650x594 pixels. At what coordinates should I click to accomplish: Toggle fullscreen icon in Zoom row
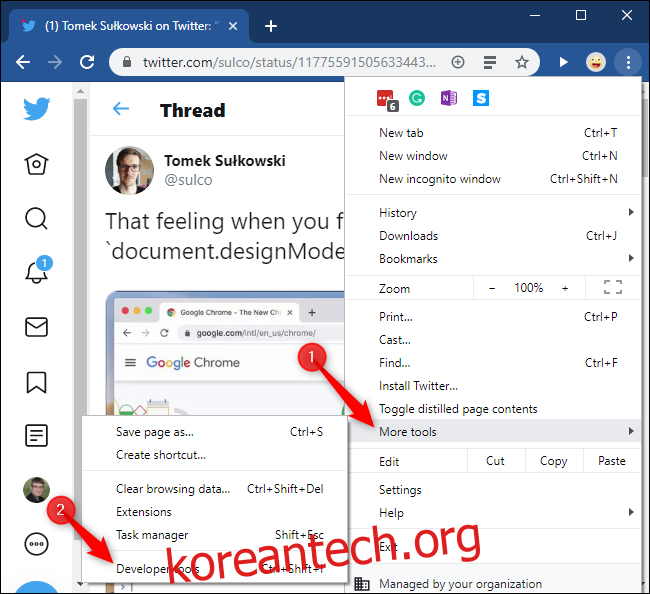pos(613,287)
